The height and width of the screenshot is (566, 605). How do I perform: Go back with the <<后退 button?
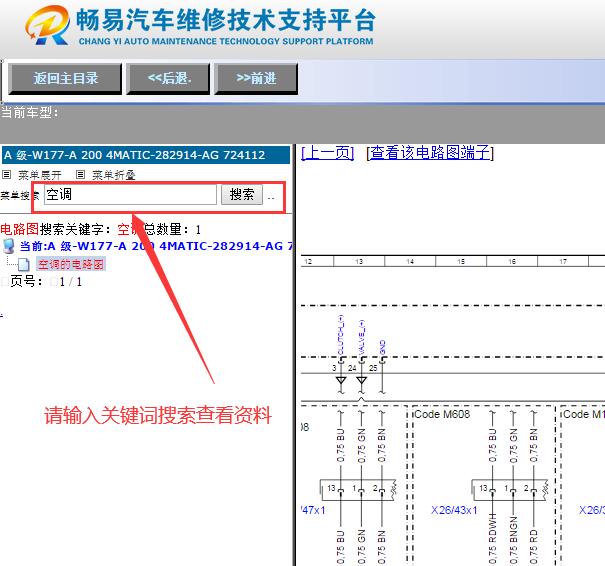coord(168,79)
